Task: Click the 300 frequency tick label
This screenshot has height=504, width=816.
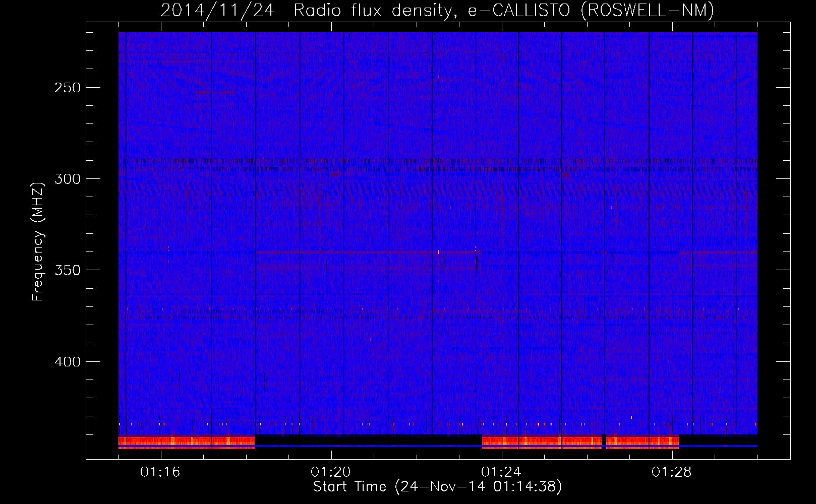Action: pos(68,179)
